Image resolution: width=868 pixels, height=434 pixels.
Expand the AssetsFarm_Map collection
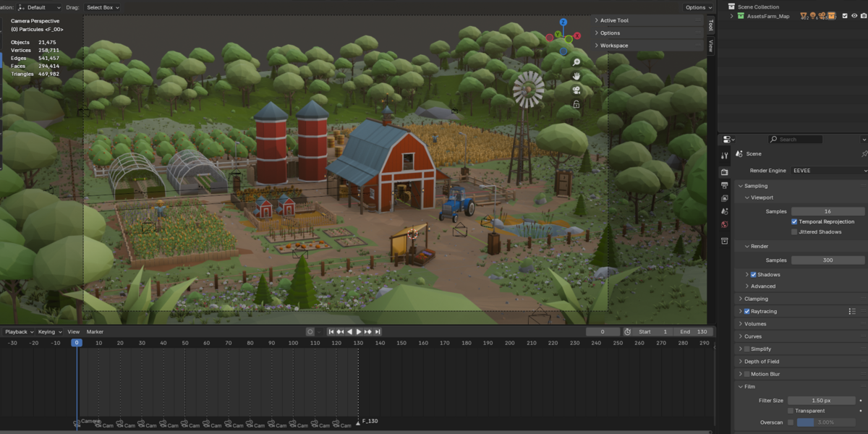pos(731,16)
